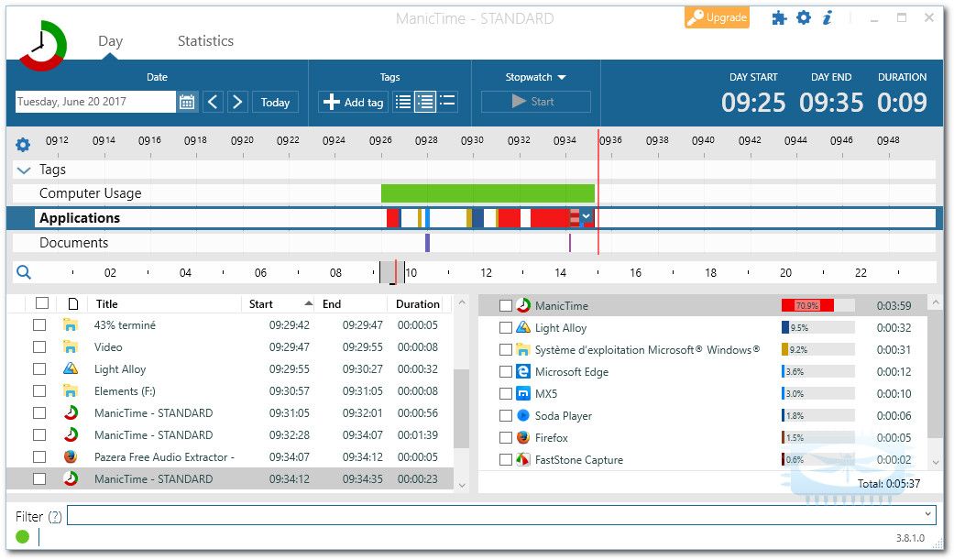Image resolution: width=954 pixels, height=560 pixels.
Task: Tick the ManicTime summary checkbox
Action: tap(506, 305)
